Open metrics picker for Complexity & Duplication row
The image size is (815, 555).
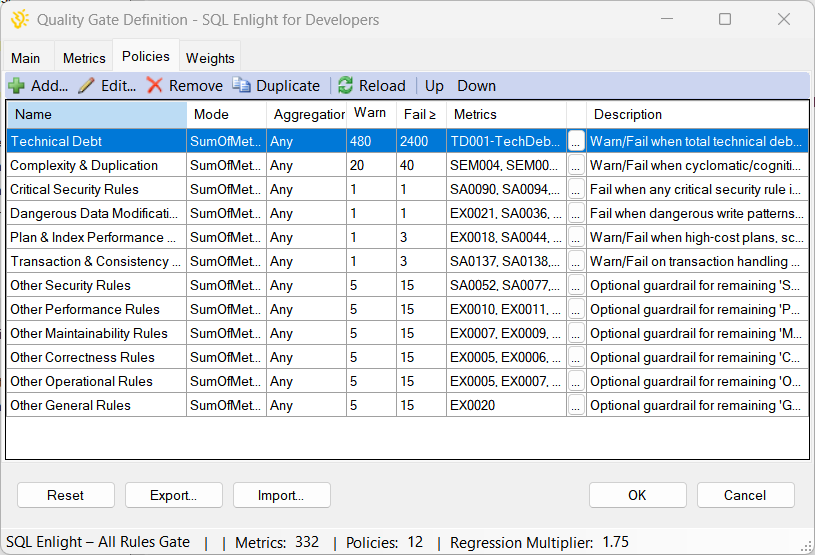576,165
